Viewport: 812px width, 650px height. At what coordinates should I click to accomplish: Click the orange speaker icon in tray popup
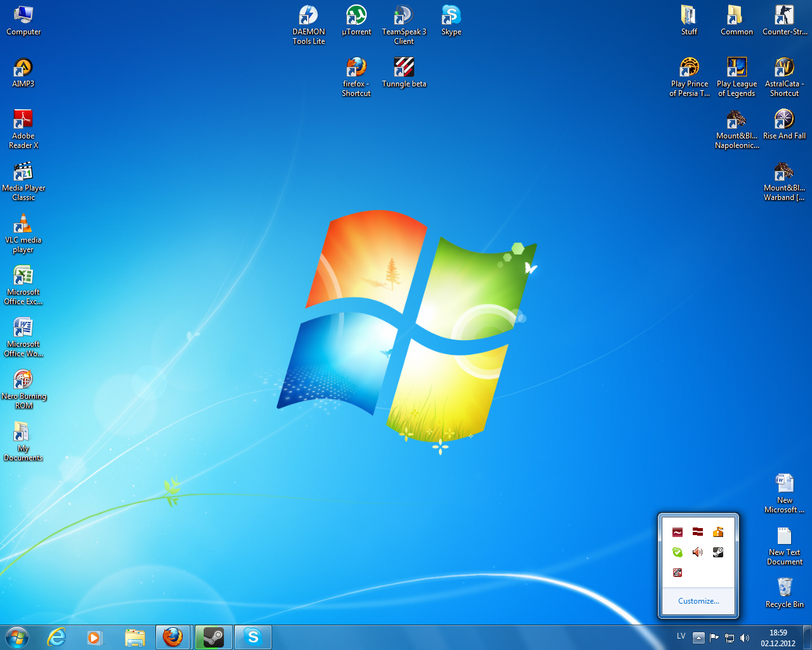(x=698, y=552)
